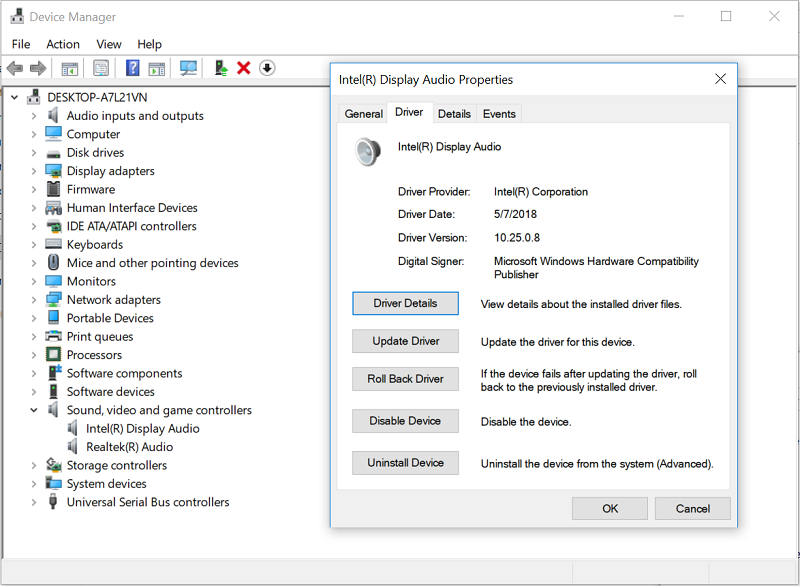This screenshot has width=800, height=586.
Task: Open the File menu
Action: pos(21,44)
